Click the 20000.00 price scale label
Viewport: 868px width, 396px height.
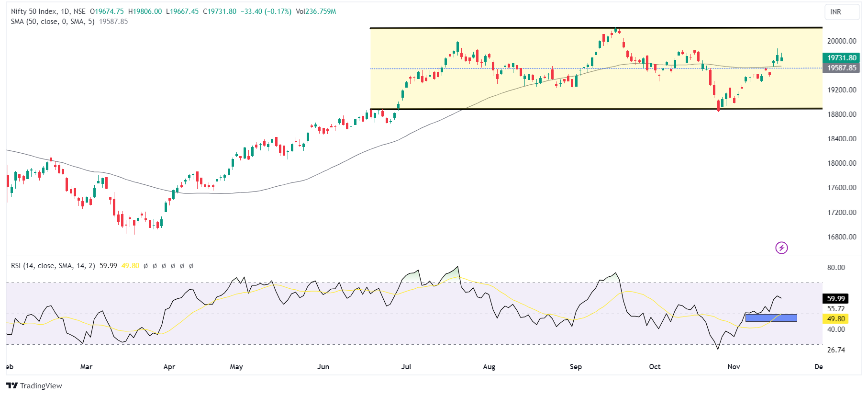point(842,41)
